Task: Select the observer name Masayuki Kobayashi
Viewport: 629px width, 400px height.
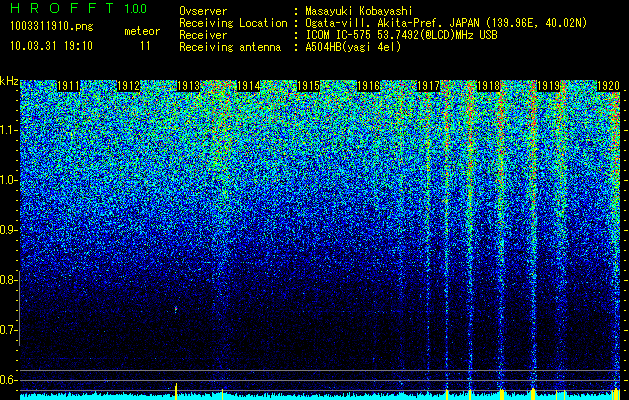Action: tap(358, 11)
